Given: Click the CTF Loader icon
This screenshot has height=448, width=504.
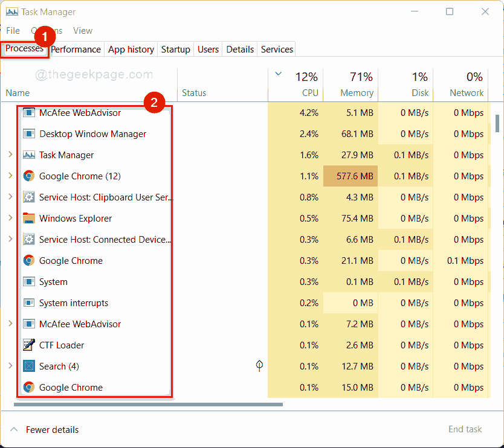Looking at the screenshot, I should pos(28,345).
